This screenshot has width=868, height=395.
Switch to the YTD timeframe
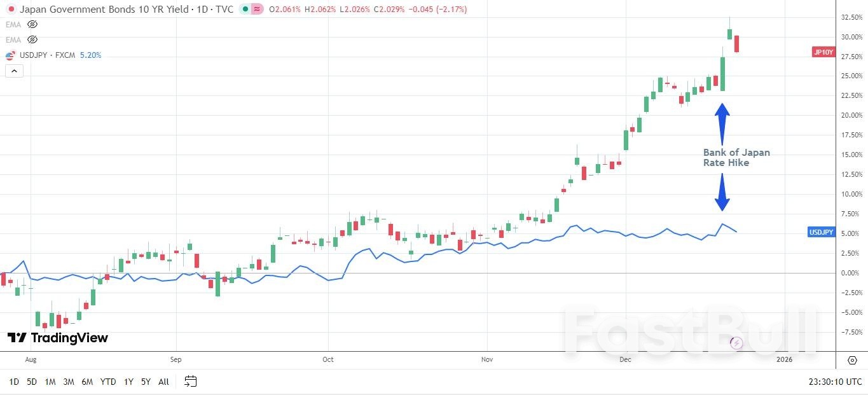point(107,382)
